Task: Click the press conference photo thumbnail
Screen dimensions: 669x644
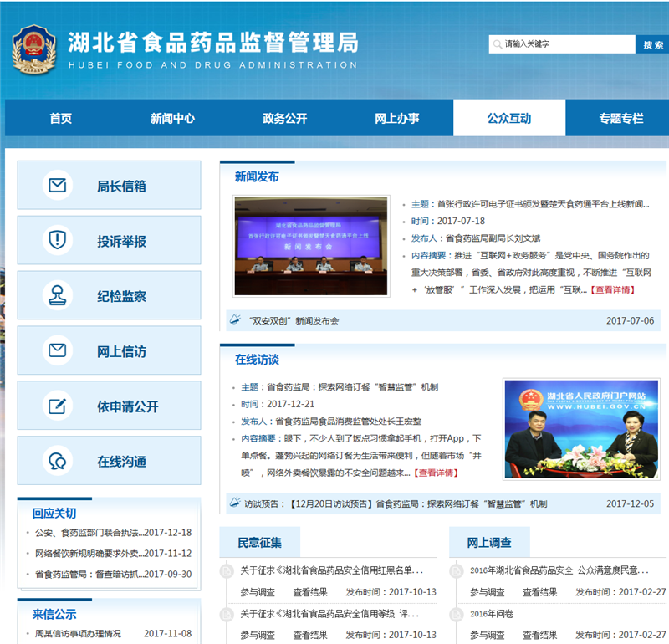Action: (311, 246)
